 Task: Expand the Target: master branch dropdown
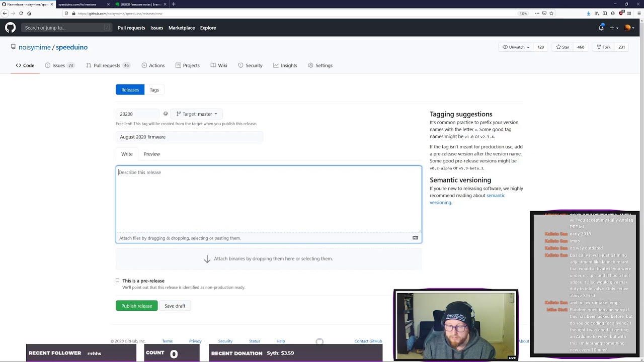(197, 114)
